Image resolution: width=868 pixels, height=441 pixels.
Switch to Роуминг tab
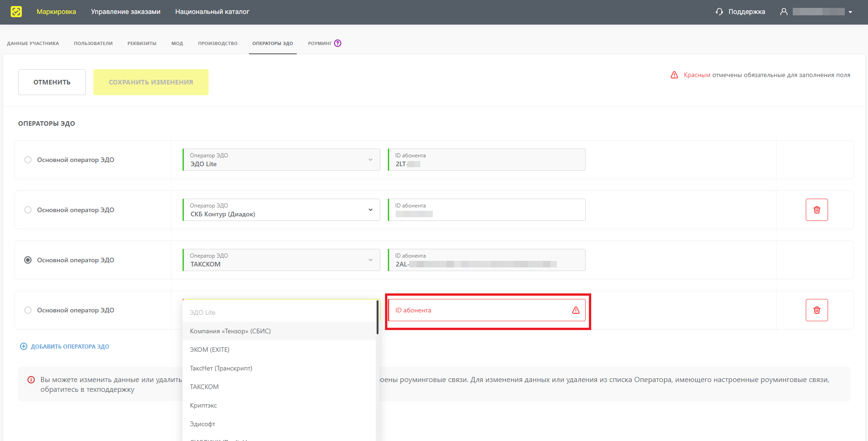click(x=320, y=43)
